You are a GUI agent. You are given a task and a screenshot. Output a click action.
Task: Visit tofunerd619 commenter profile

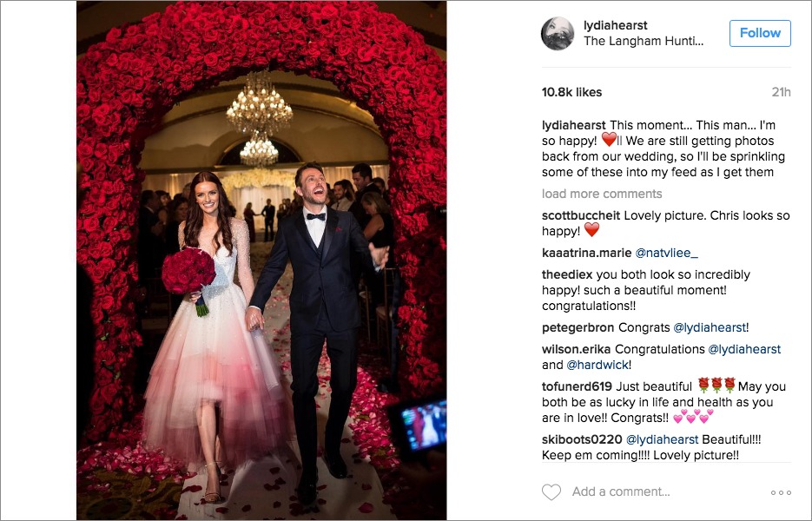577,386
